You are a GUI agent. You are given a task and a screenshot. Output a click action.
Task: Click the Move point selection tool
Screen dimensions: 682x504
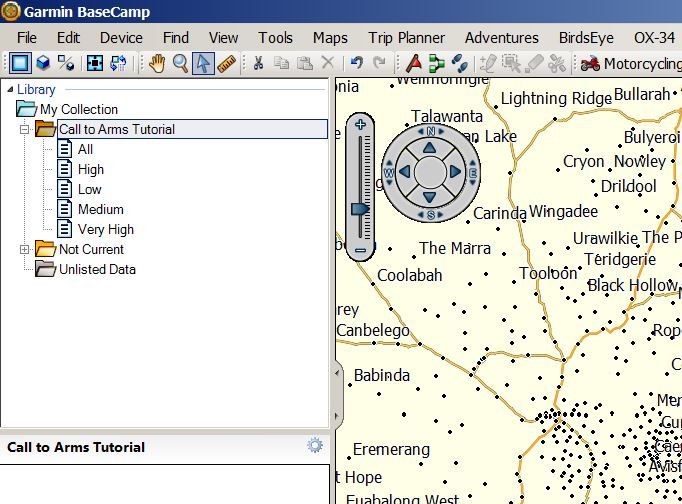click(x=511, y=63)
